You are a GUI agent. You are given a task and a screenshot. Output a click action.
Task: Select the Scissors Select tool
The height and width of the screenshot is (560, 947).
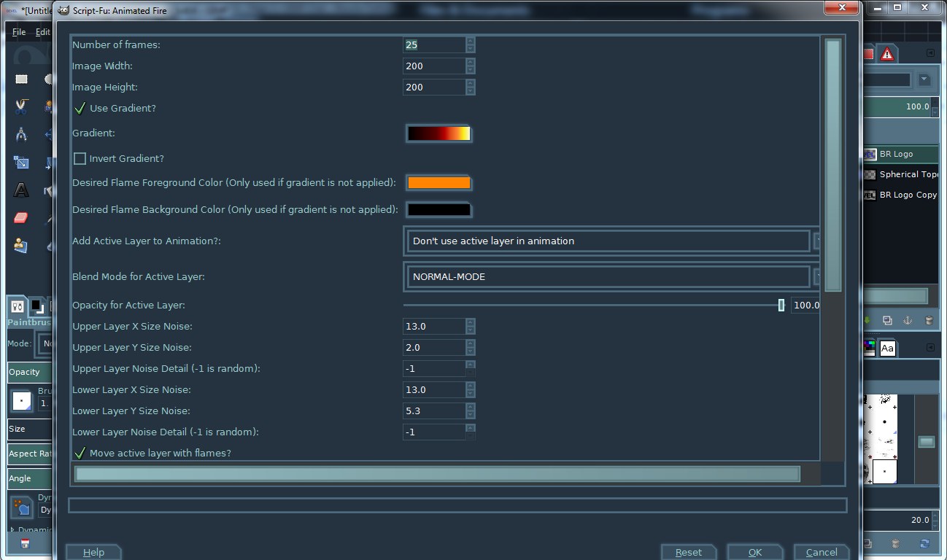pyautogui.click(x=21, y=106)
